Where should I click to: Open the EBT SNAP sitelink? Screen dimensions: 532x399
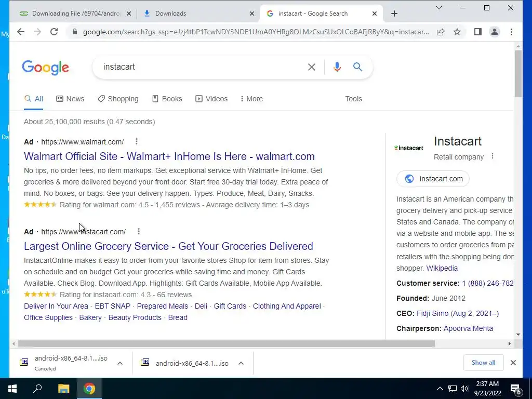(x=113, y=306)
